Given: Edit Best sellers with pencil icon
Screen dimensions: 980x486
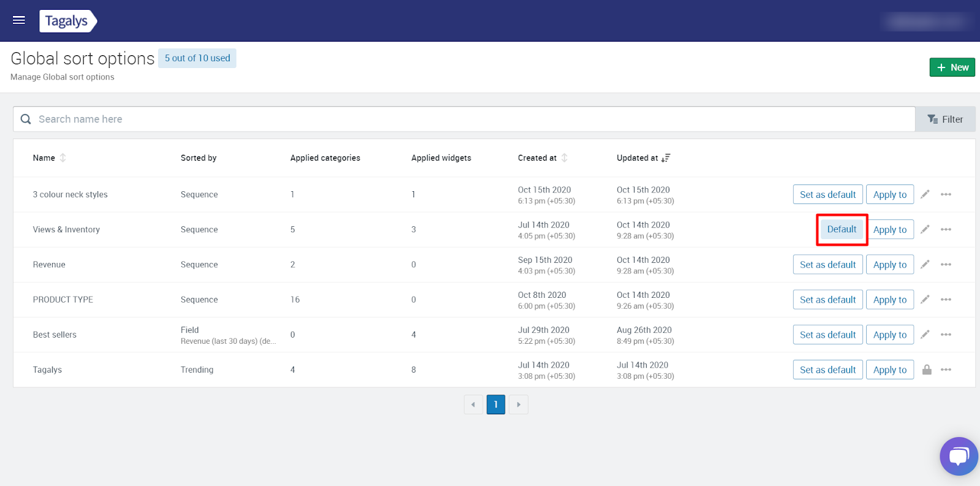Looking at the screenshot, I should 925,334.
